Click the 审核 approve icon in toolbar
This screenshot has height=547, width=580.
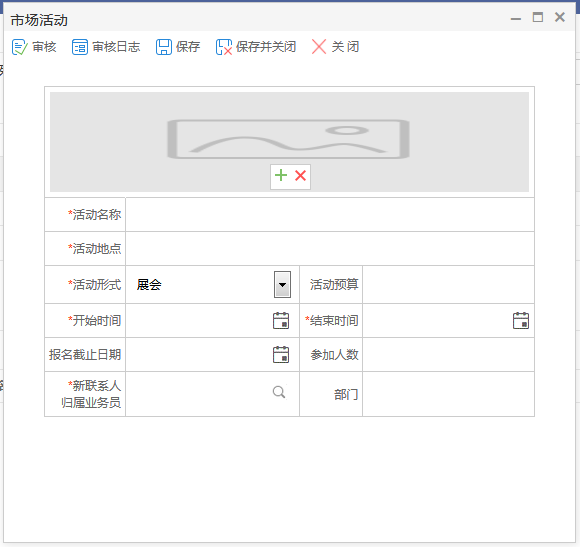pyautogui.click(x=19, y=47)
